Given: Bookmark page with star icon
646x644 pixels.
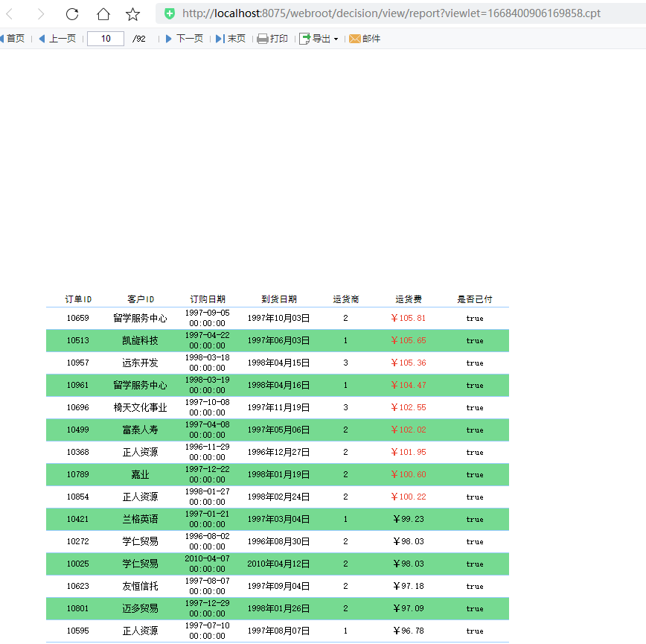Looking at the screenshot, I should 132,14.
